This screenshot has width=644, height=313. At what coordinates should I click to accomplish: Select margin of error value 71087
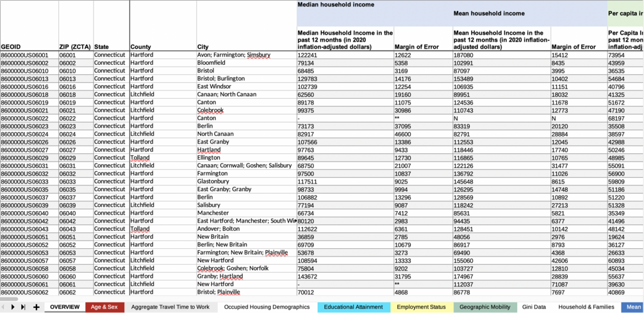point(579,283)
